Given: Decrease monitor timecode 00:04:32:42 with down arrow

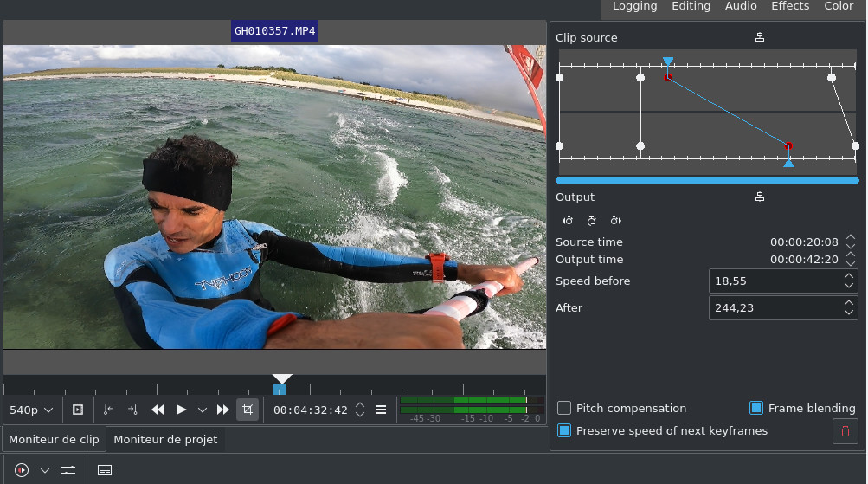Looking at the screenshot, I should 360,414.
